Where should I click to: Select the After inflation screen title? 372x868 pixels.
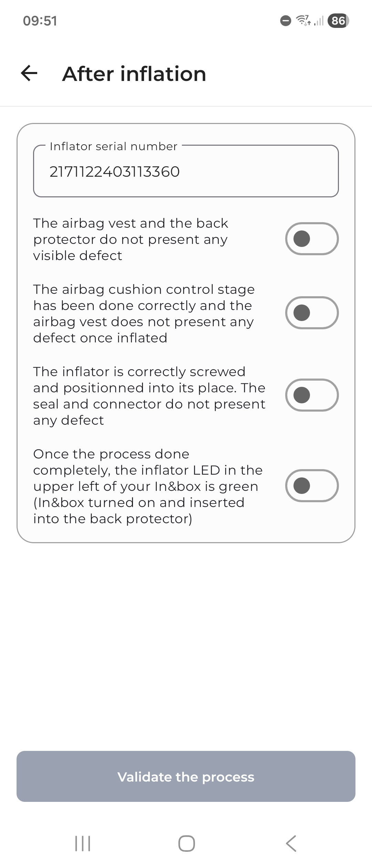pyautogui.click(x=134, y=73)
